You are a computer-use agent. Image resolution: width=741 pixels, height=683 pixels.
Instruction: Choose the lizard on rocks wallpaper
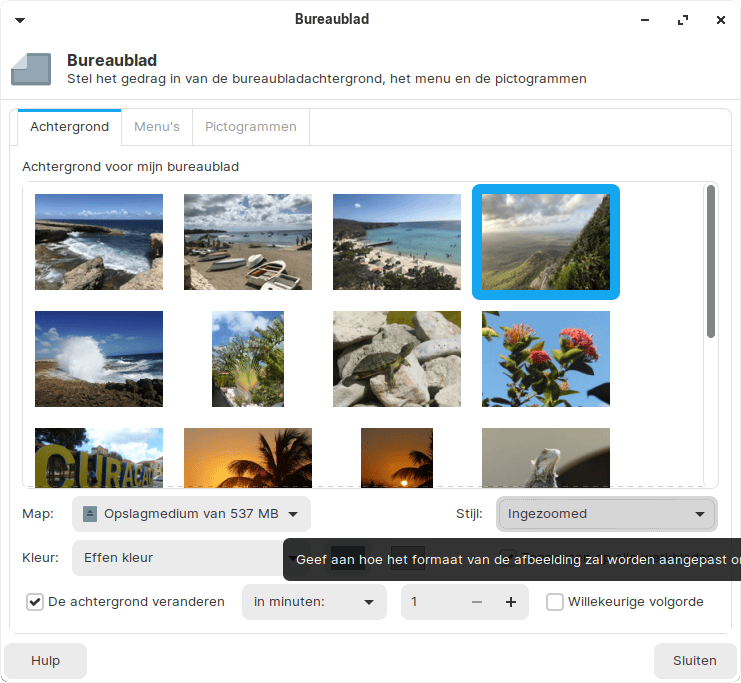pyautogui.click(x=397, y=359)
